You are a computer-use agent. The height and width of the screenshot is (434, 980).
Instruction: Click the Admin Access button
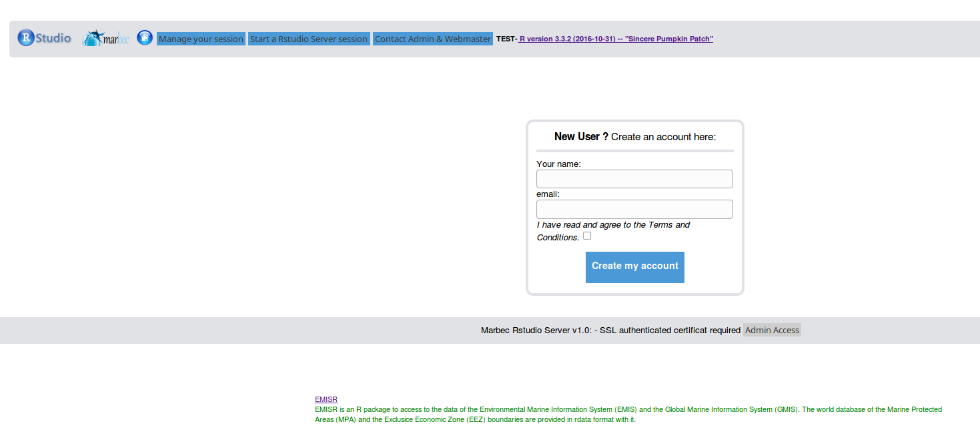coord(772,330)
